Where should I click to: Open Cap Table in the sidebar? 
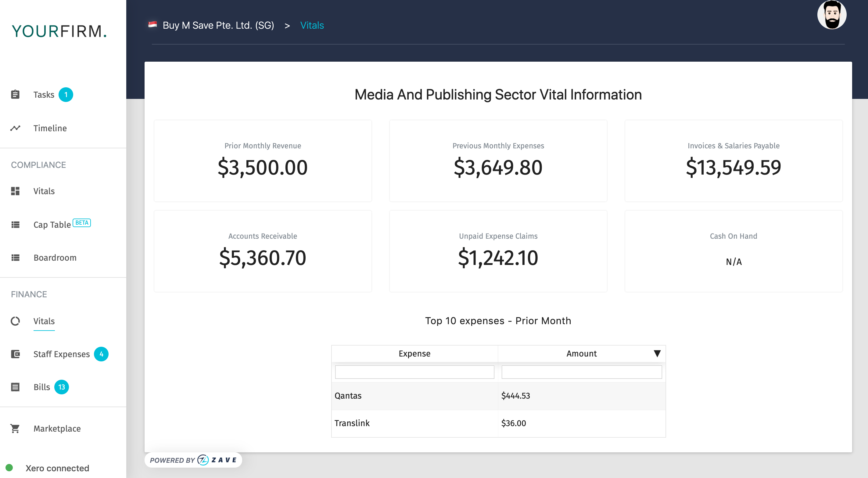coord(52,224)
